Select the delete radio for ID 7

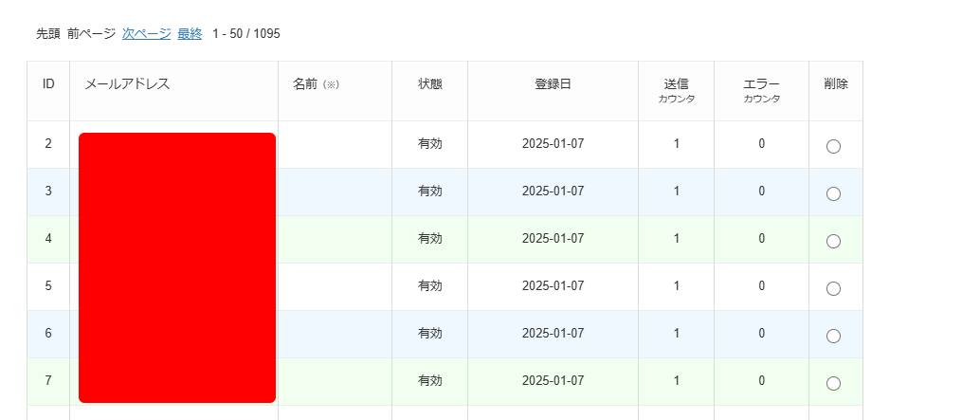(833, 384)
